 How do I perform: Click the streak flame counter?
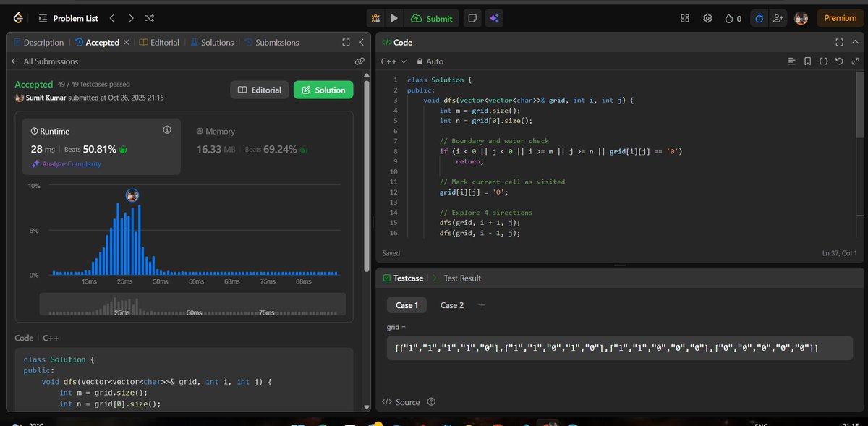pos(733,18)
